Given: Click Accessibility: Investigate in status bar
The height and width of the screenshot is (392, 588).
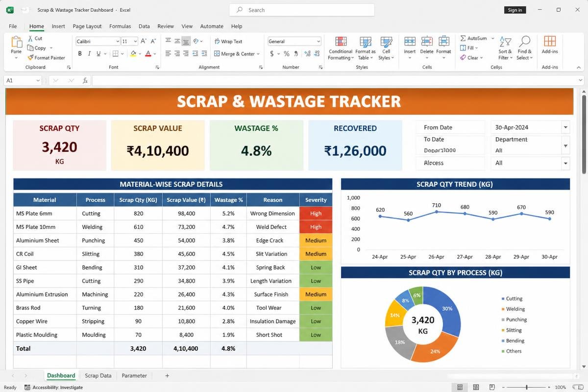Looking at the screenshot, I should [x=54, y=388].
